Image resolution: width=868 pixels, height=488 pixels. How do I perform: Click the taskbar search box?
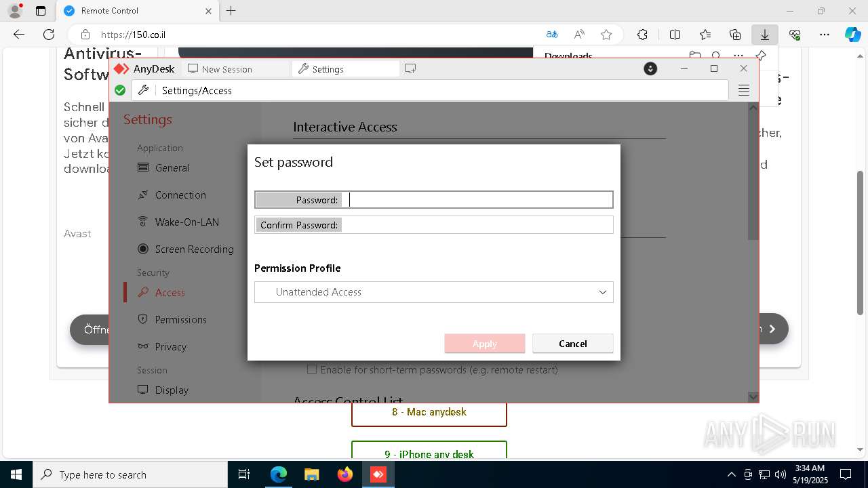pos(130,474)
